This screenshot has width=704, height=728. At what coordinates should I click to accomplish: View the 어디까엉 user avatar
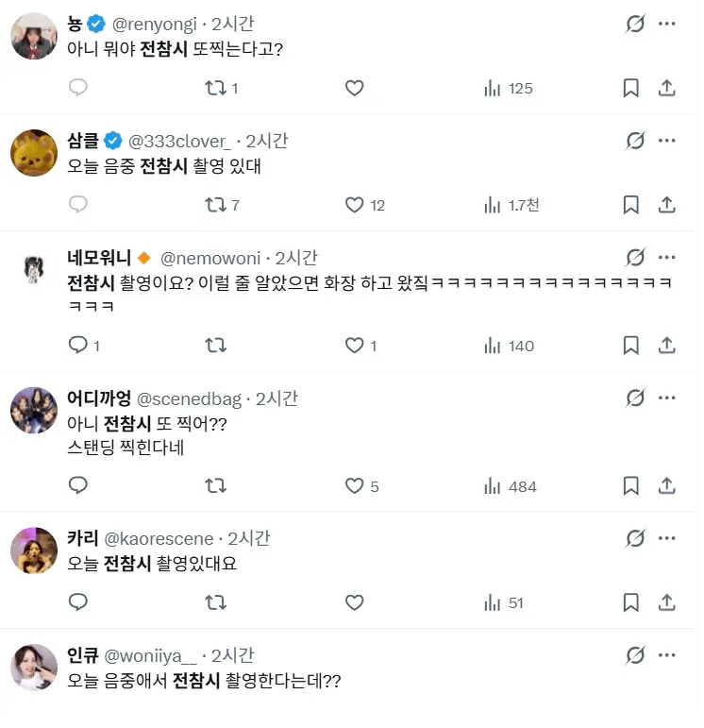[x=34, y=410]
